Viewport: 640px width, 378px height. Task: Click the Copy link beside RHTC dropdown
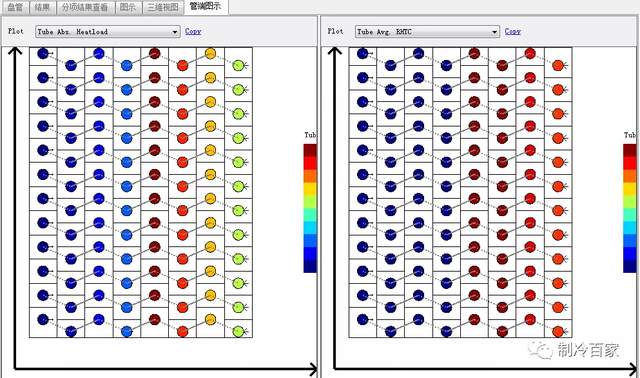[x=513, y=31]
